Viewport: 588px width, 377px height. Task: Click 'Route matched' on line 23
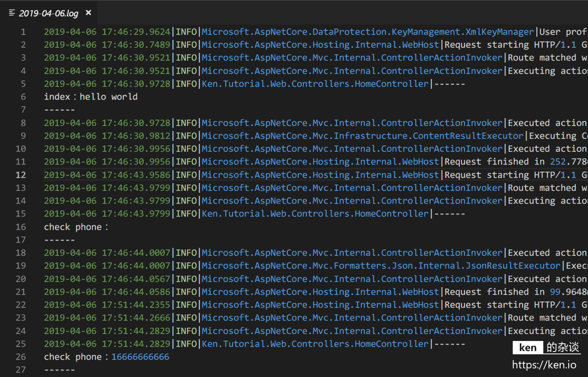pyautogui.click(x=542, y=318)
